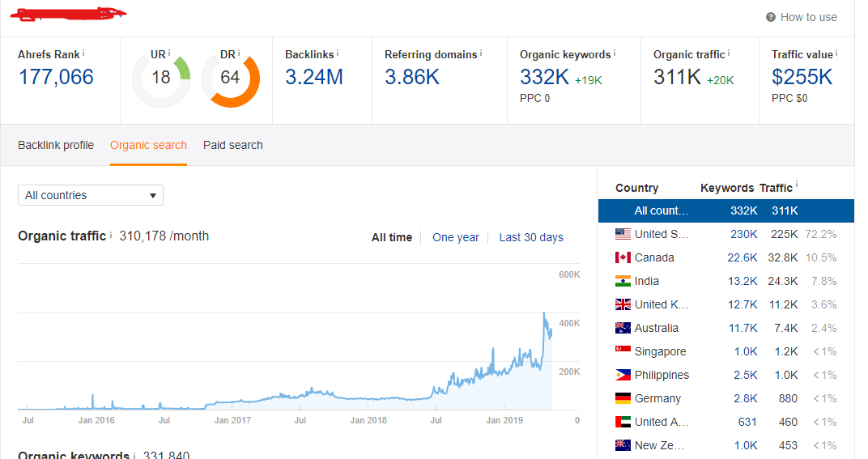868x459 pixels.
Task: Show the One year chart range
Action: point(455,237)
